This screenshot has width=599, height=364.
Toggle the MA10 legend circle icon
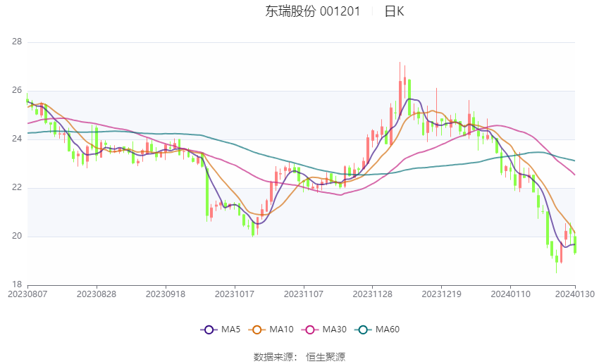[x=257, y=330]
